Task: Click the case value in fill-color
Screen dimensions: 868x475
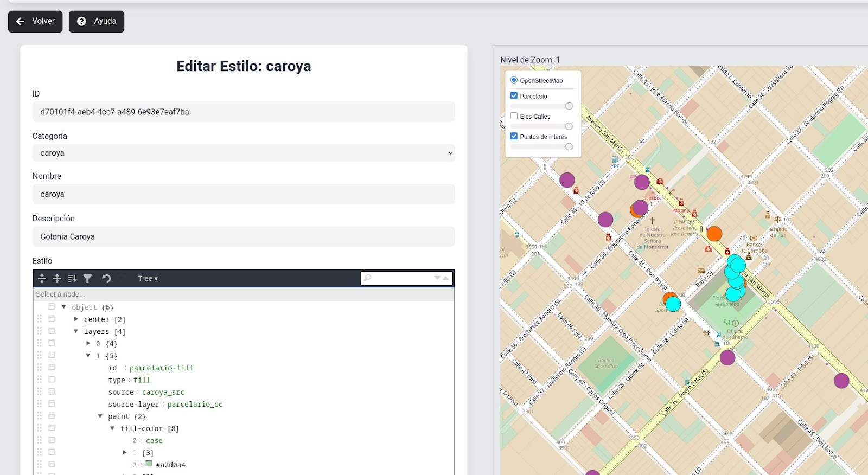Action: [154, 440]
